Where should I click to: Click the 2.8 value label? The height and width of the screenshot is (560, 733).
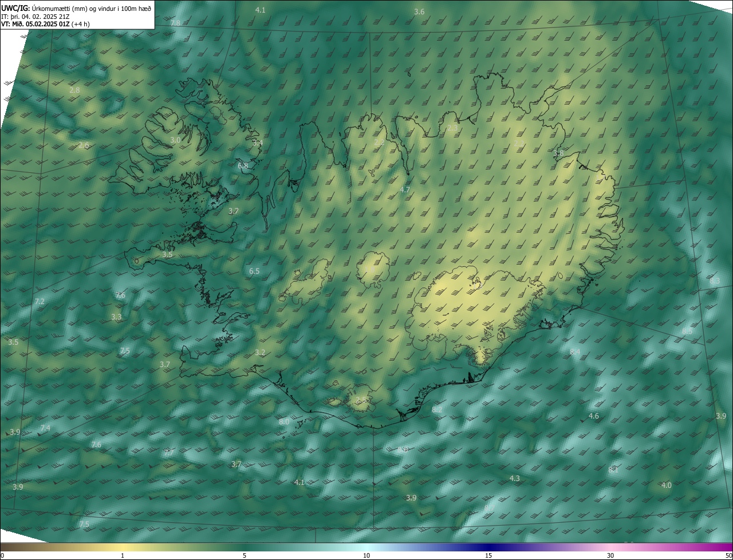pyautogui.click(x=74, y=90)
